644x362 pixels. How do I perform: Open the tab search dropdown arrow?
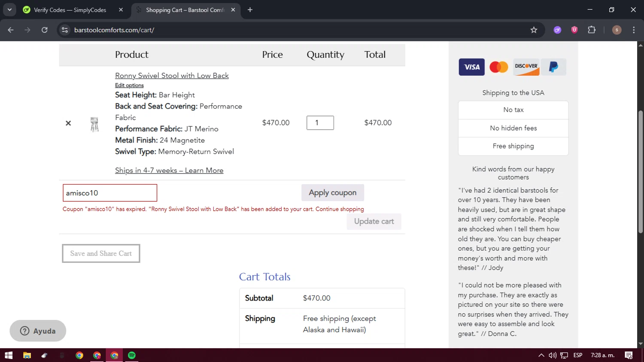pyautogui.click(x=9, y=10)
